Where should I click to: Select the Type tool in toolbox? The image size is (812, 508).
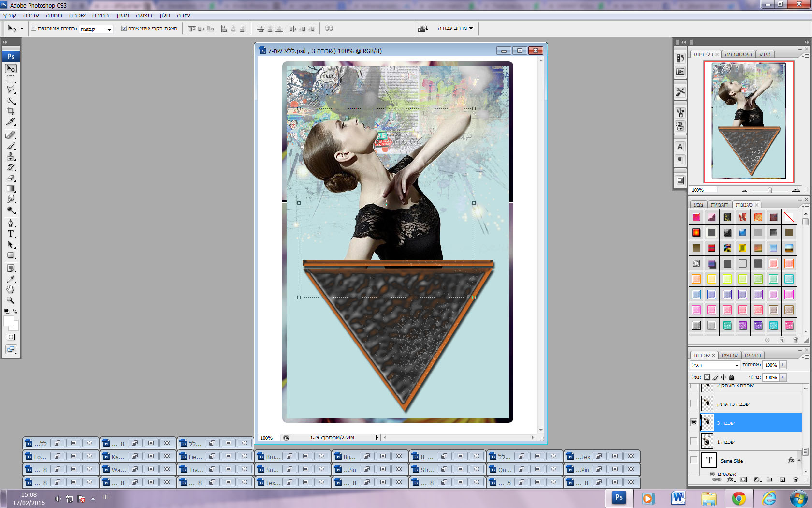11,234
